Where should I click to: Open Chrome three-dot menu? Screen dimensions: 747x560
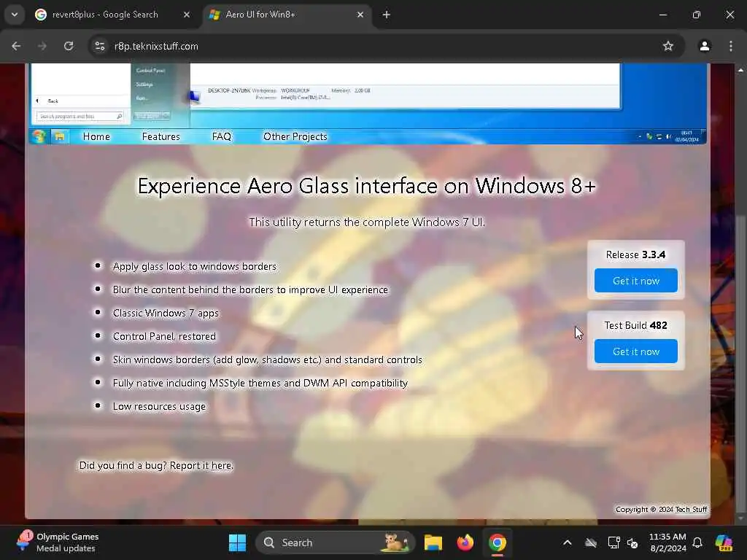(x=731, y=46)
